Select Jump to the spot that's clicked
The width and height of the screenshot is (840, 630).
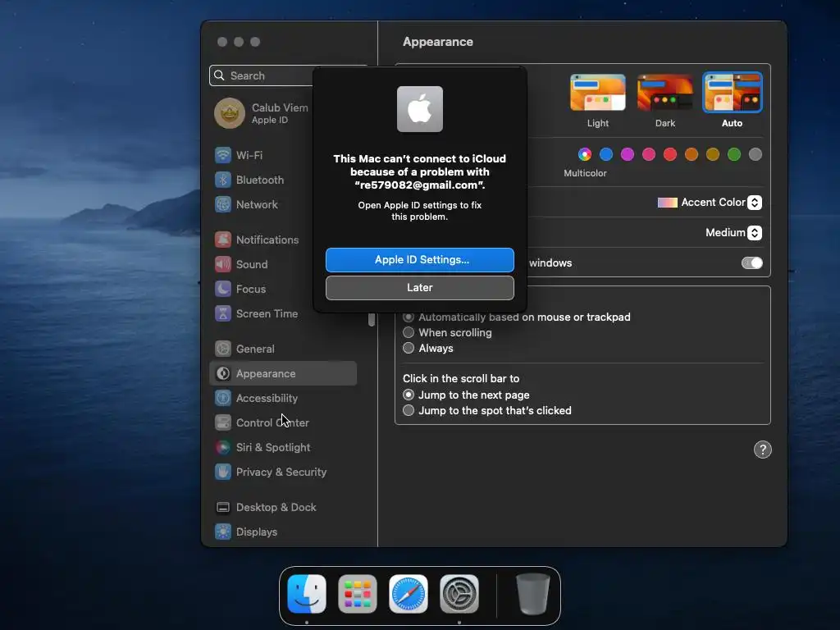(409, 410)
